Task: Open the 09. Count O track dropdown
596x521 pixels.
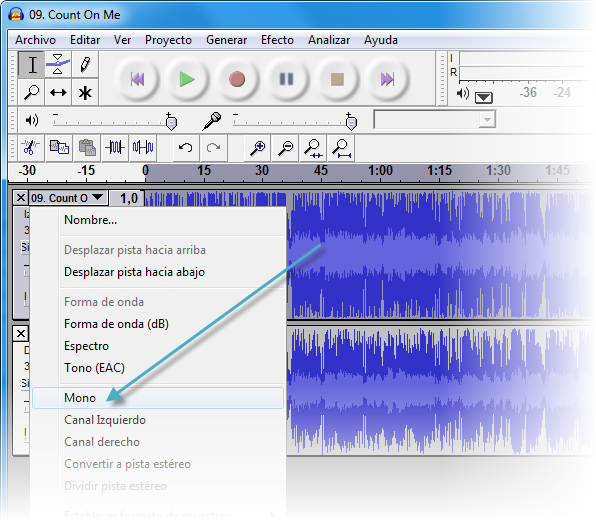Action: click(68, 198)
